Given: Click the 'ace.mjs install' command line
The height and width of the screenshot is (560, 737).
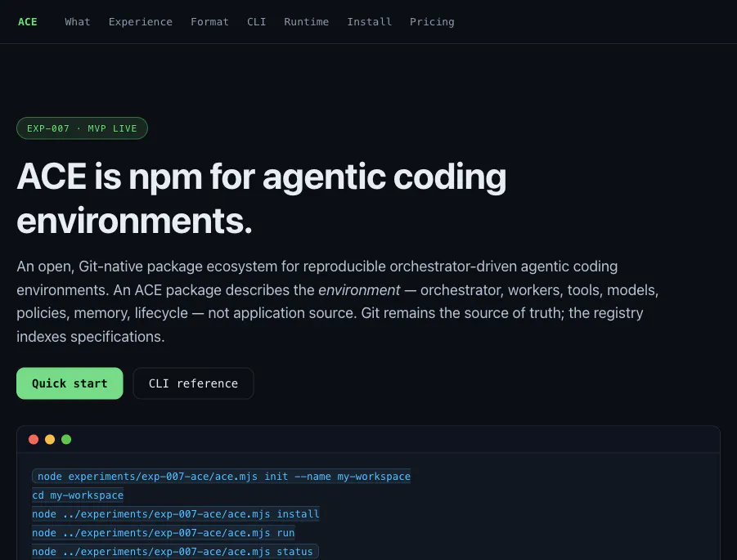Looking at the screenshot, I should (x=176, y=514).
